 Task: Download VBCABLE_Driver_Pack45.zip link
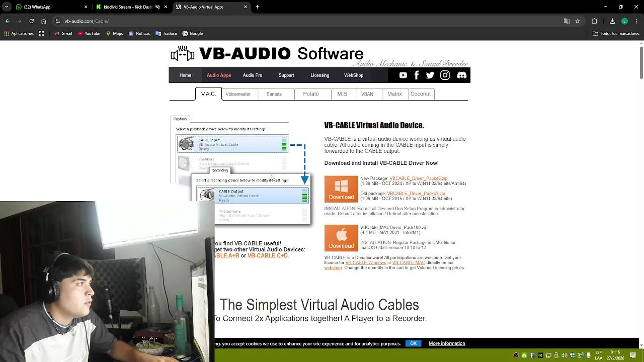pos(418,178)
